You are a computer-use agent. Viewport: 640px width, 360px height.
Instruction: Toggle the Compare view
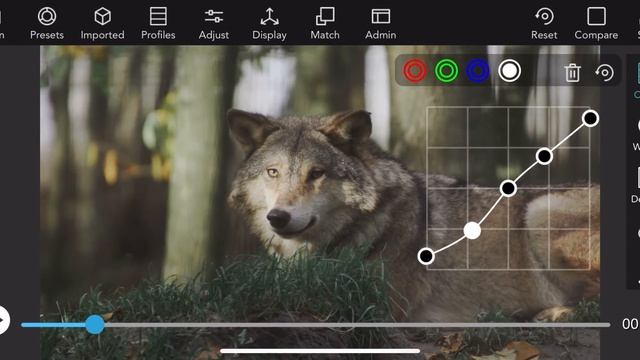tap(596, 23)
